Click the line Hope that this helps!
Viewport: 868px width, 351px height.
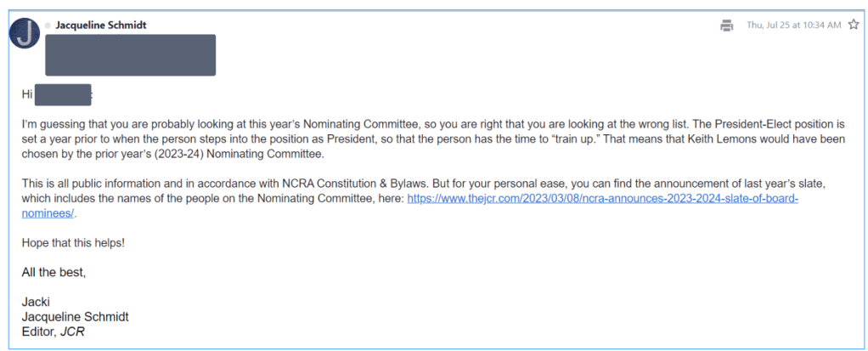click(x=74, y=242)
